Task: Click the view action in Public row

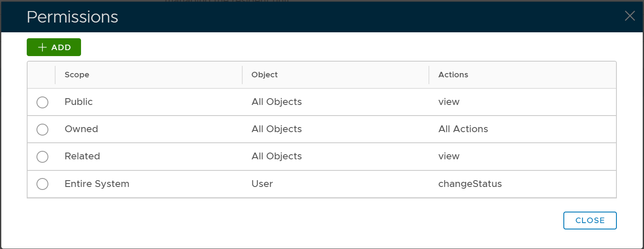Action: tap(449, 102)
